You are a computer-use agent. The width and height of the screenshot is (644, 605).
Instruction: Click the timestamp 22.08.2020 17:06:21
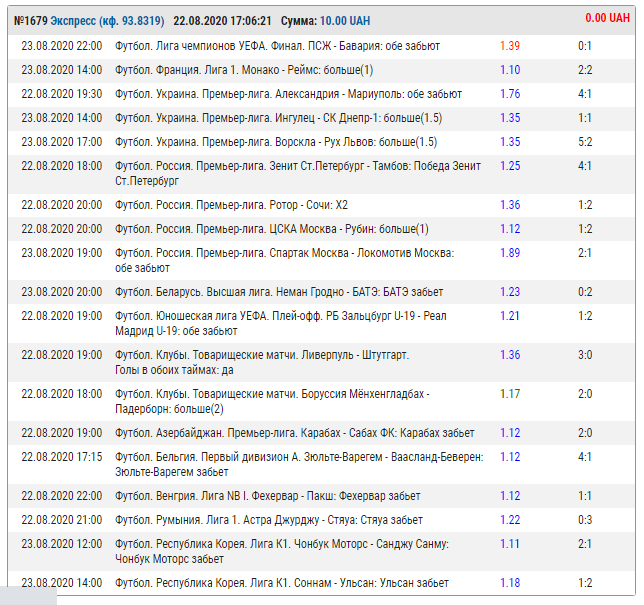pos(222,21)
